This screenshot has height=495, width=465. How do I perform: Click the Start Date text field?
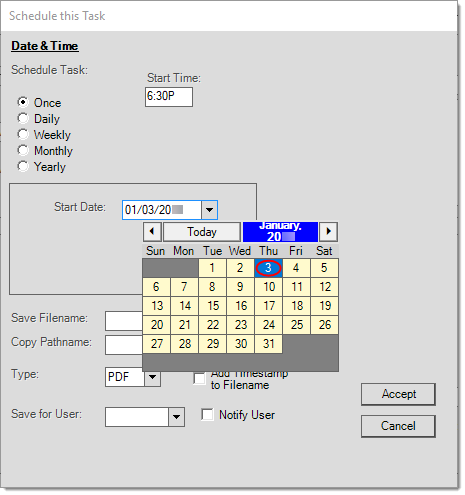click(162, 210)
